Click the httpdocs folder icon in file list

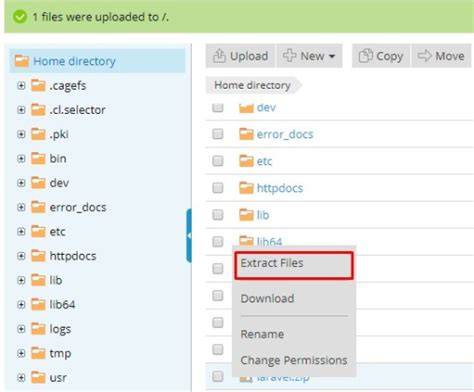click(x=246, y=188)
